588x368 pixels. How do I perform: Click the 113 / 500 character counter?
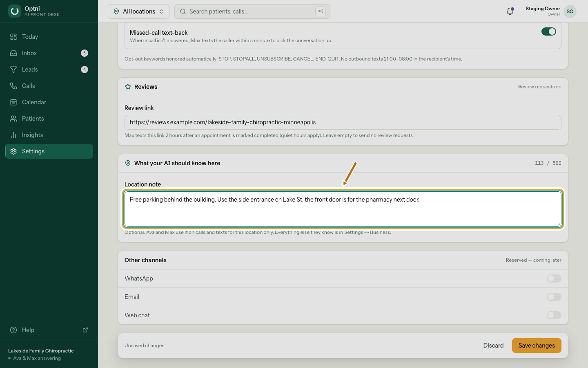pos(548,163)
